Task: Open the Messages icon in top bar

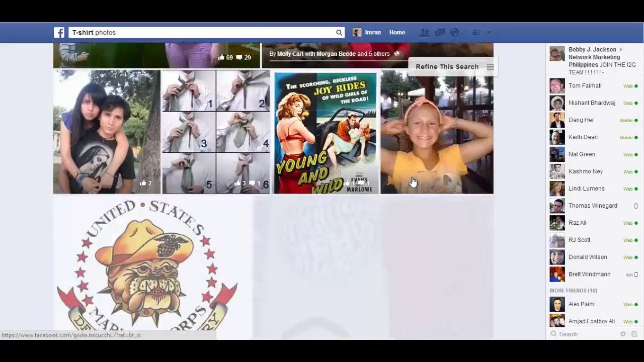Action: (440, 33)
